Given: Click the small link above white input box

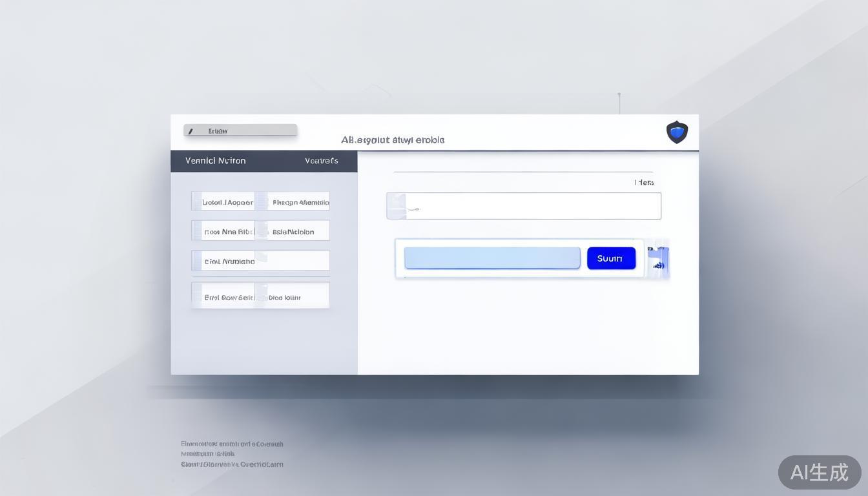Looking at the screenshot, I should point(644,183).
